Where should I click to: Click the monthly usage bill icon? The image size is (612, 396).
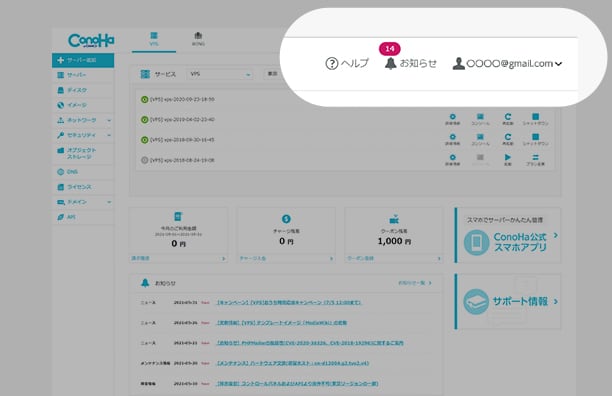(x=178, y=217)
